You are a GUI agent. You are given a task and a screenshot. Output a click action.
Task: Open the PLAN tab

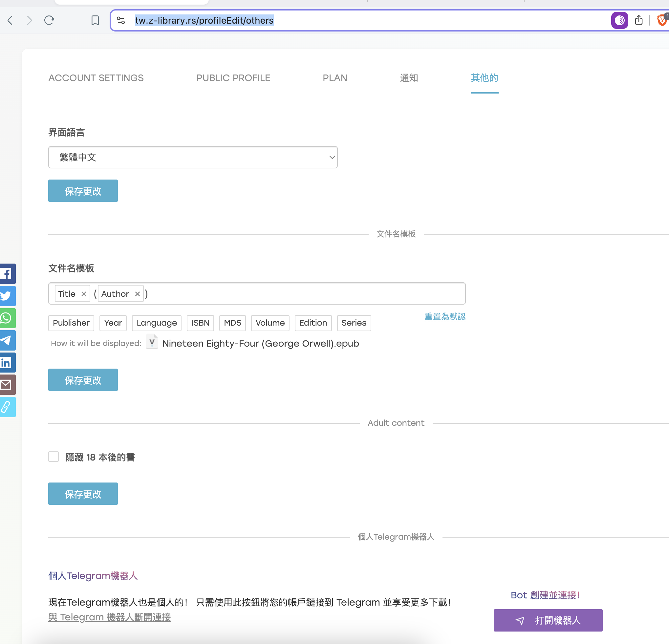[335, 78]
